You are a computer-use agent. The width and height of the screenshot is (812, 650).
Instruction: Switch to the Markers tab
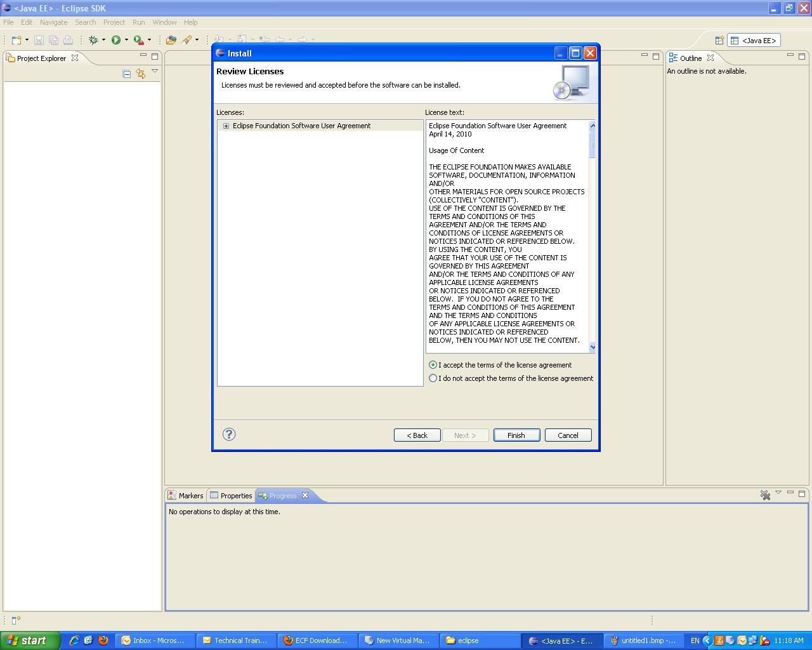click(x=186, y=496)
